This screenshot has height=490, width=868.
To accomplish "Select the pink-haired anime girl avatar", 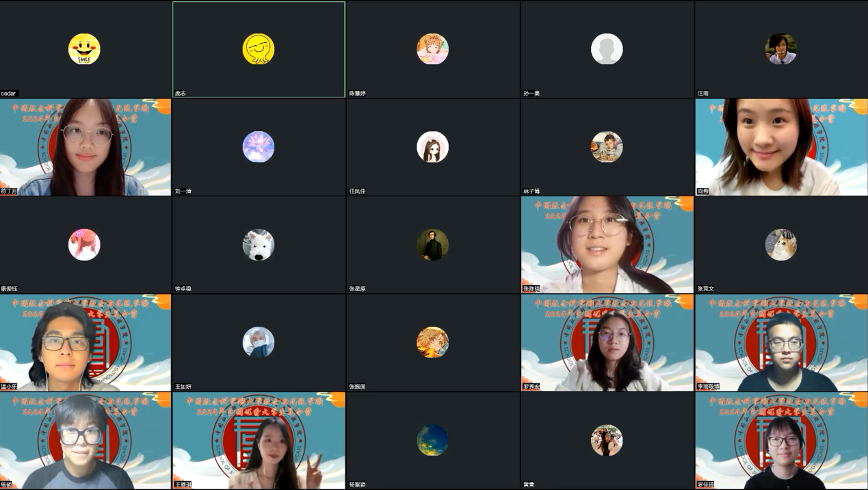I will [432, 49].
